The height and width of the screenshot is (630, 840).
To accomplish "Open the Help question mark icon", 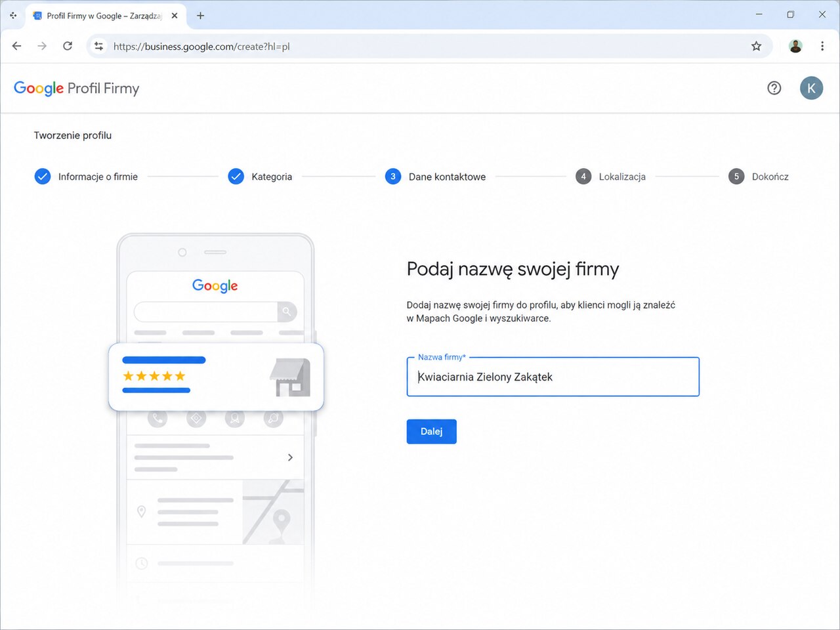I will [x=774, y=88].
